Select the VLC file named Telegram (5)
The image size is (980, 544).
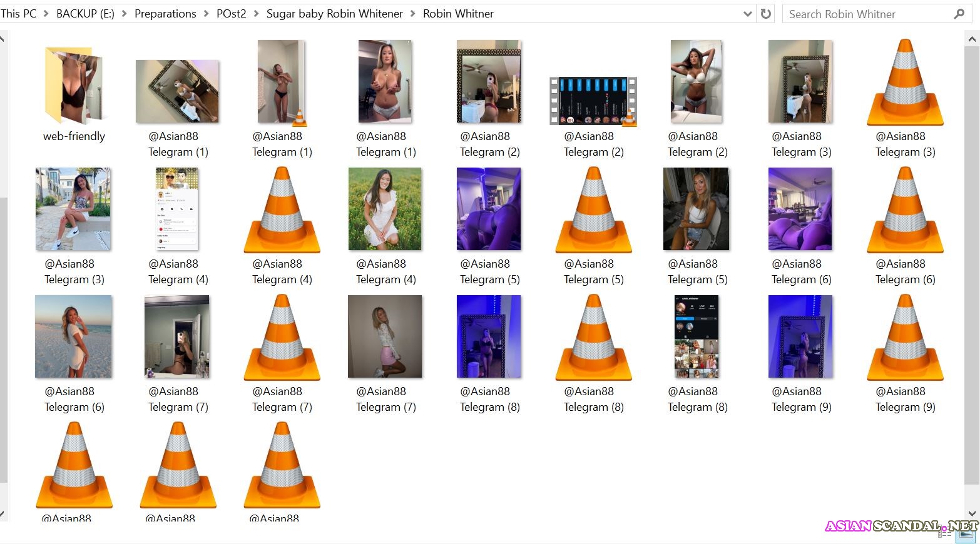point(593,209)
